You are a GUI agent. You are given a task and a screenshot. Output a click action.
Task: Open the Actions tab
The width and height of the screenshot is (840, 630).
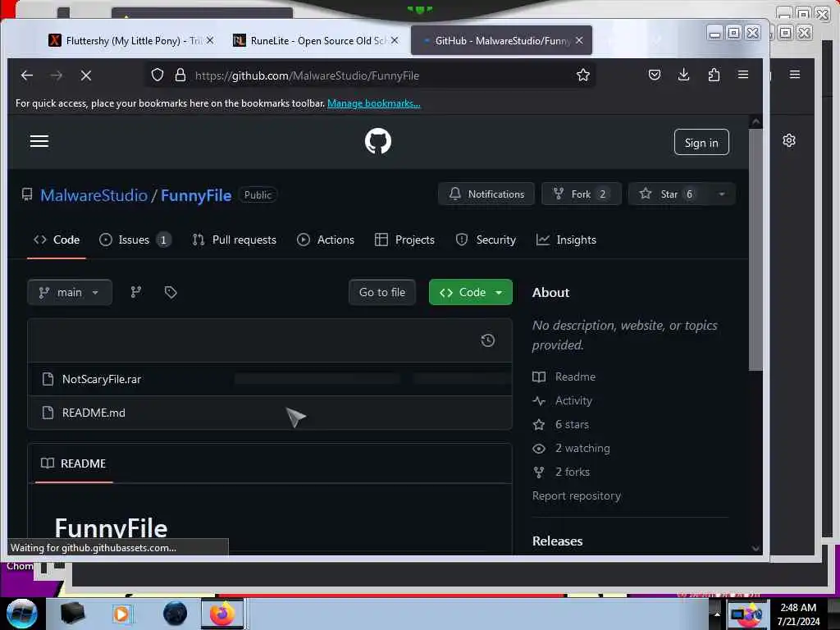[x=326, y=240]
